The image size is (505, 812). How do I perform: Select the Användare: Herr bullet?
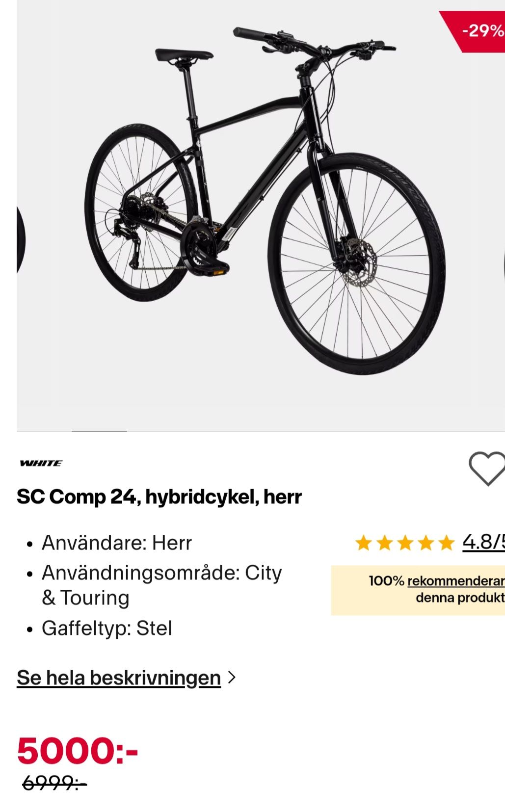(116, 543)
